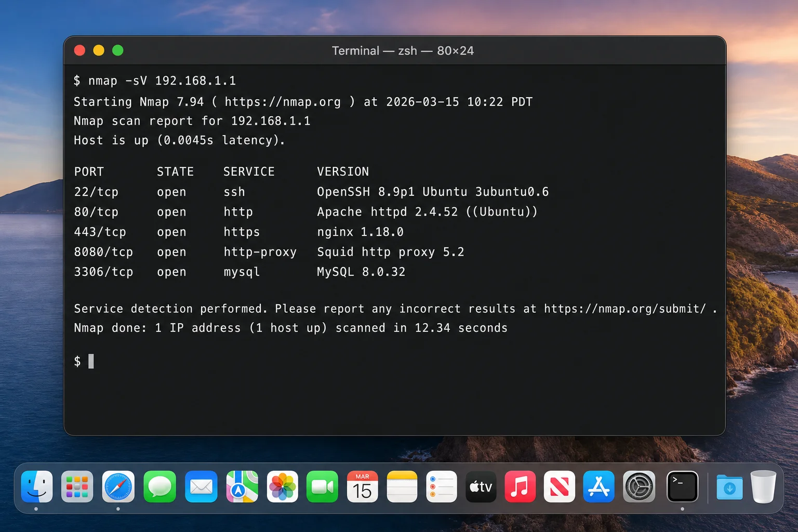Click the SERVICE column header
Screen dimensions: 798x532
(249, 171)
